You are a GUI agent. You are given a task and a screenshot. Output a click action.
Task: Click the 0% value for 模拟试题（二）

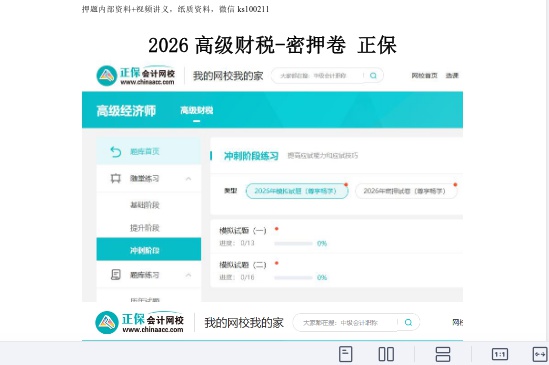point(322,278)
